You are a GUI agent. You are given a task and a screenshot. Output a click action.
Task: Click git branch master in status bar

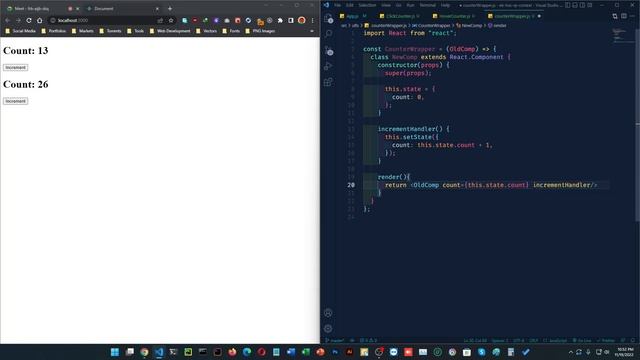(335, 340)
